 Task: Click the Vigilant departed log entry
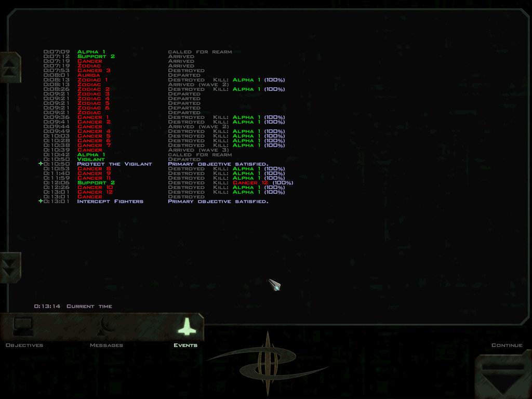(91, 159)
